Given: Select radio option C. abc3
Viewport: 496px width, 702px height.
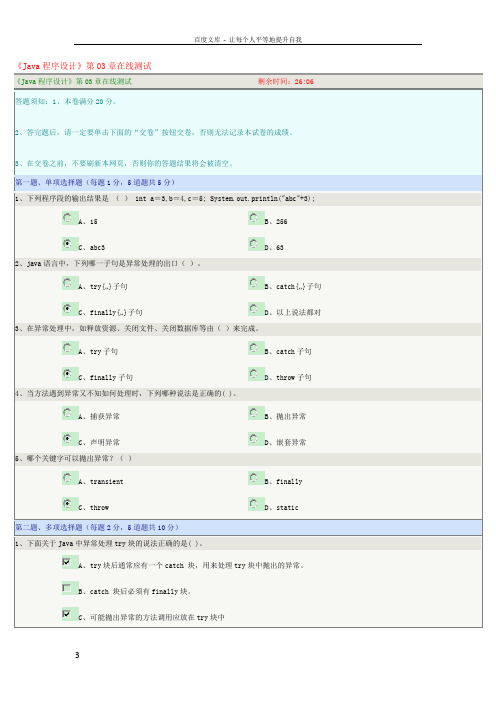Looking at the screenshot, I should (68, 244).
